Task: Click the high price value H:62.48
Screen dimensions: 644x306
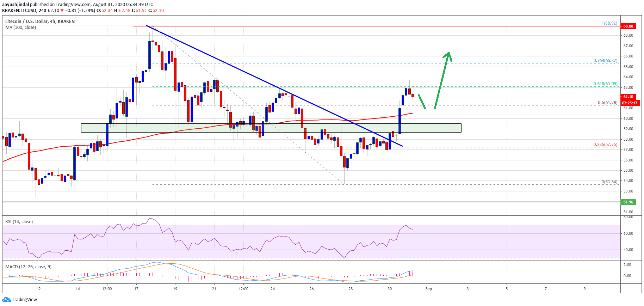Action: (x=122, y=11)
